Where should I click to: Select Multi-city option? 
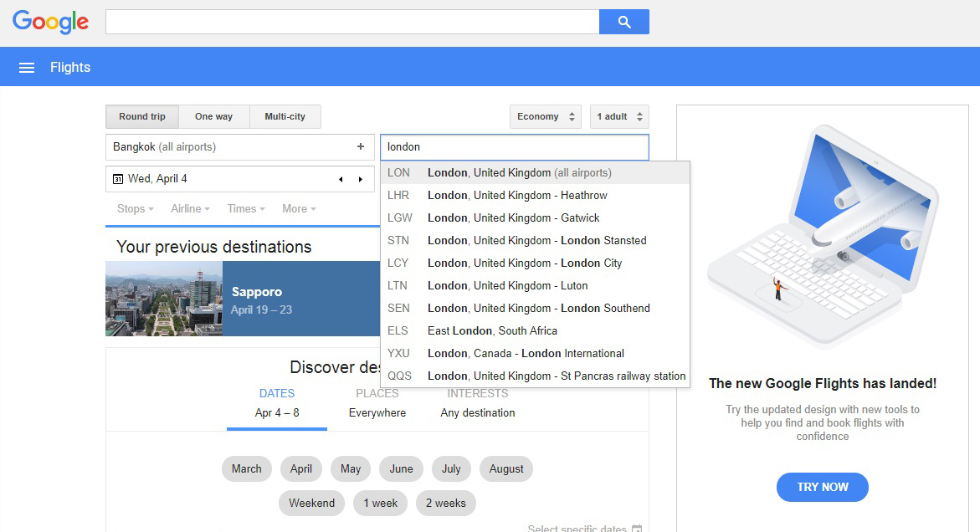[x=285, y=117]
